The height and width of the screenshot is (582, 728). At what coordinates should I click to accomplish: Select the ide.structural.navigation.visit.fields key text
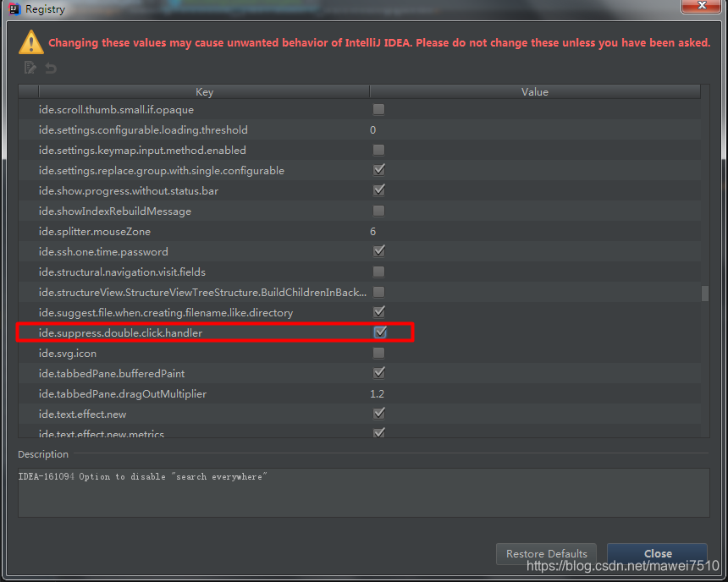(x=122, y=272)
